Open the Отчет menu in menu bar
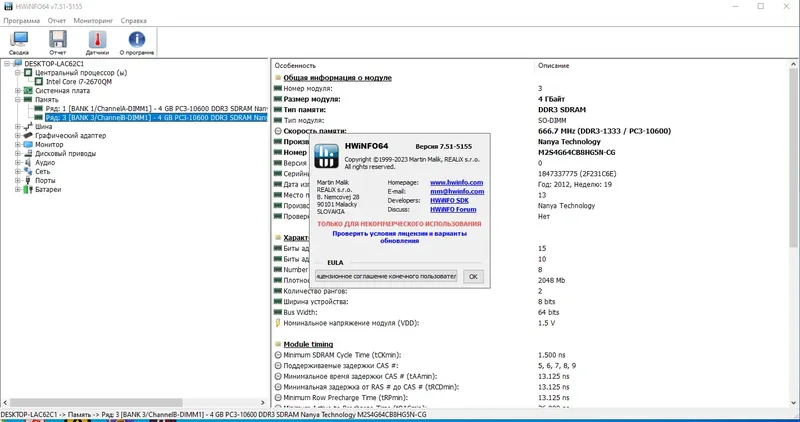Viewport: 800px width, 422px height. click(57, 21)
